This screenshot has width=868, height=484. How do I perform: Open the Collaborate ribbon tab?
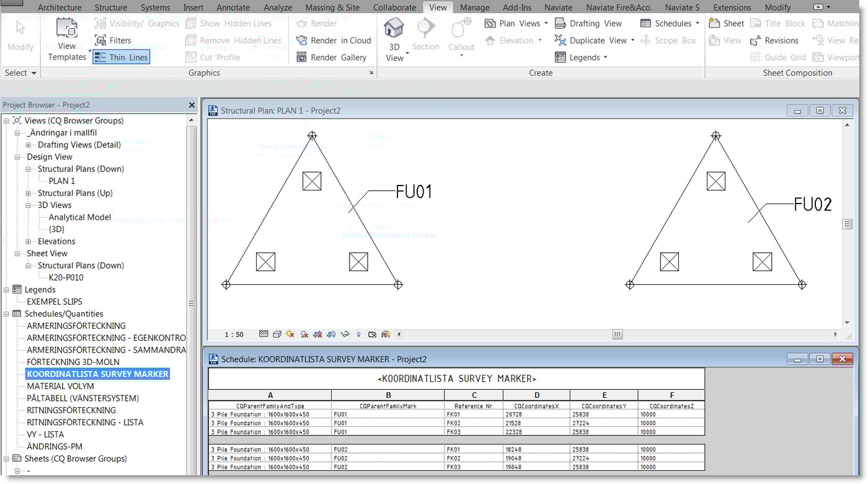click(x=394, y=7)
